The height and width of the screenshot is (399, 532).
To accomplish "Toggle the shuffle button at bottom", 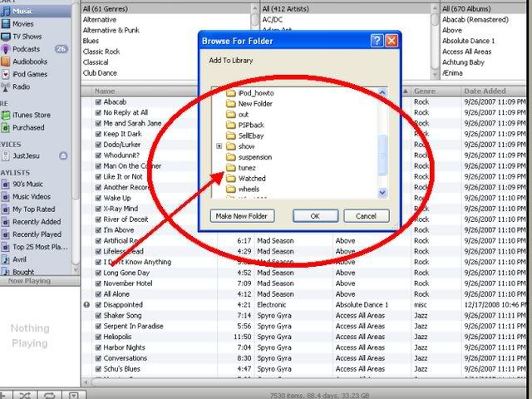I will coord(24,392).
